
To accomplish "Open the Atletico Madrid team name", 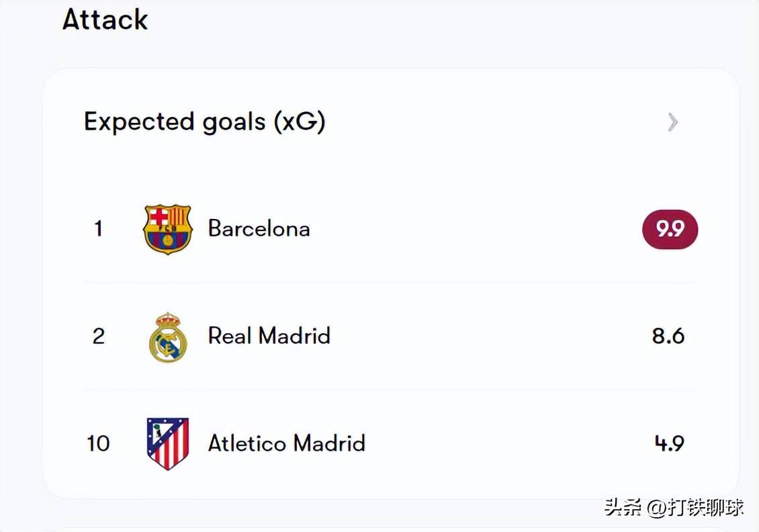I will 286,443.
